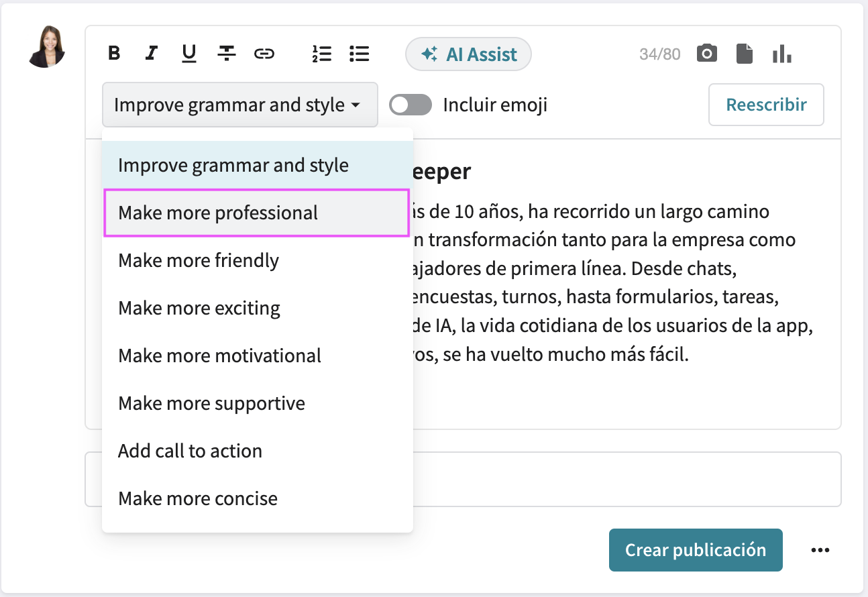The height and width of the screenshot is (597, 868).
Task: Attach a file document
Action: [744, 54]
